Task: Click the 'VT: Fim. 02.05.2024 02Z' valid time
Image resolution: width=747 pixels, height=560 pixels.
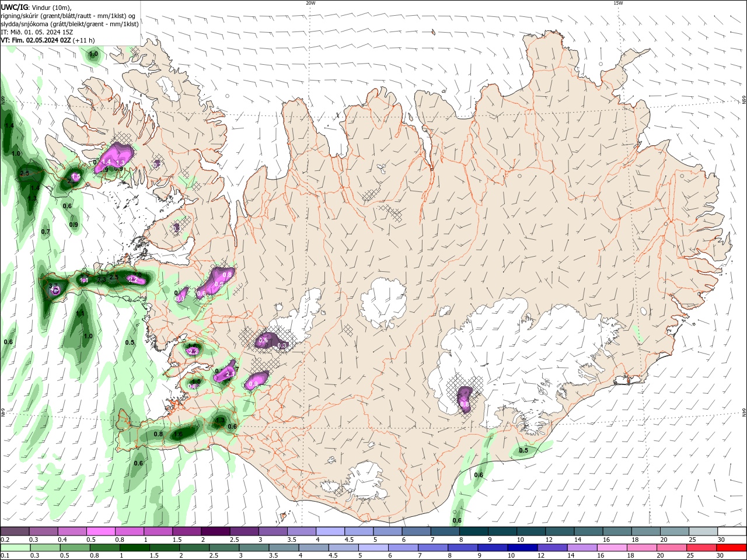Action: [x=36, y=40]
